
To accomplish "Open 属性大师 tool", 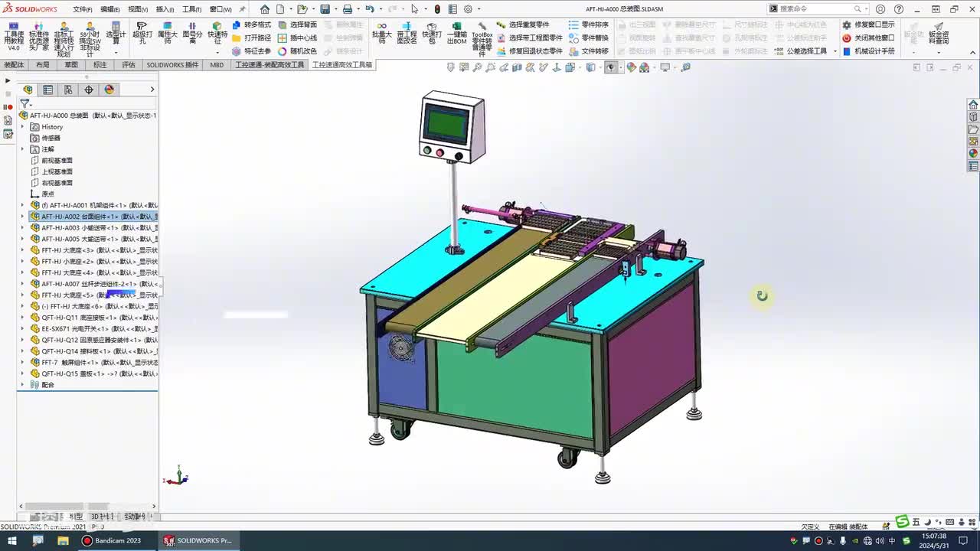I will pyautogui.click(x=167, y=34).
